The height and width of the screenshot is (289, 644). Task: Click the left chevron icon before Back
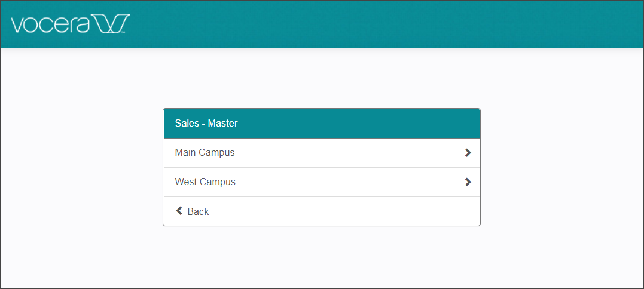click(x=179, y=211)
